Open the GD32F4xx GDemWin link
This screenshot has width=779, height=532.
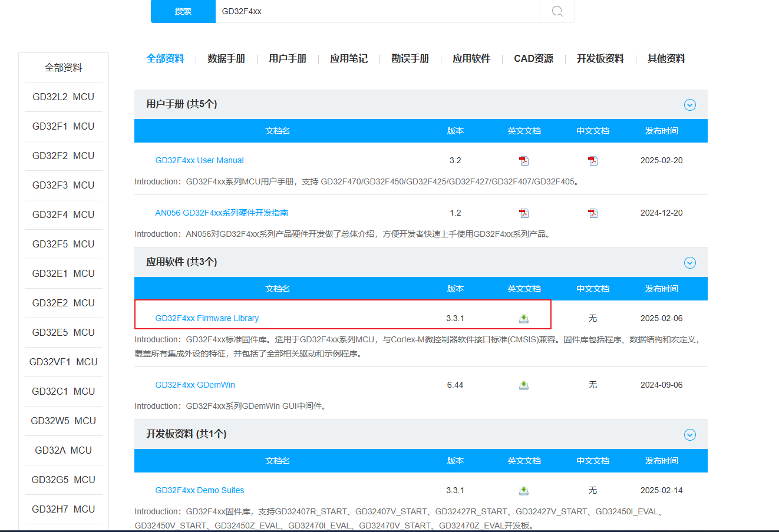(x=195, y=385)
